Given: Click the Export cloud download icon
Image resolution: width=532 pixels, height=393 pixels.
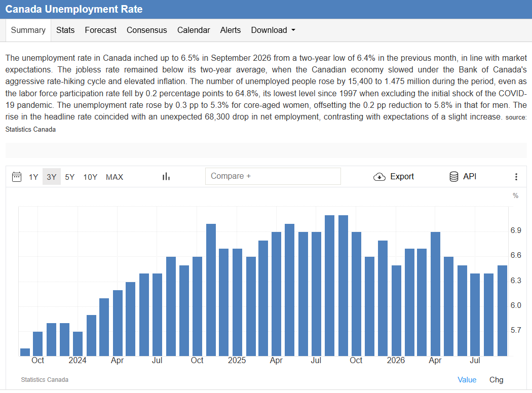Looking at the screenshot, I should point(379,177).
